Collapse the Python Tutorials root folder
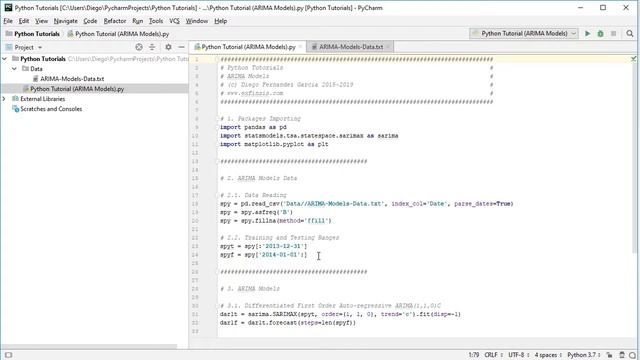 [x=4, y=59]
